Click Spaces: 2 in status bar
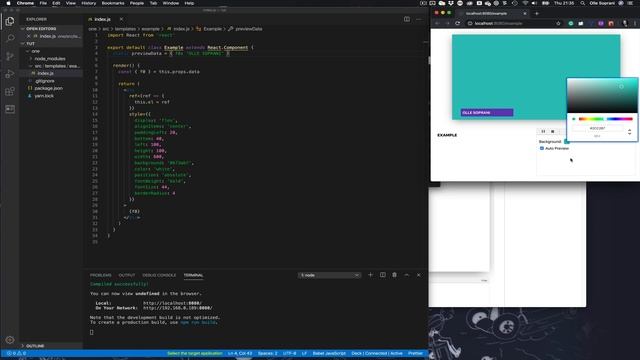This screenshot has height=360, width=640. click(267, 353)
